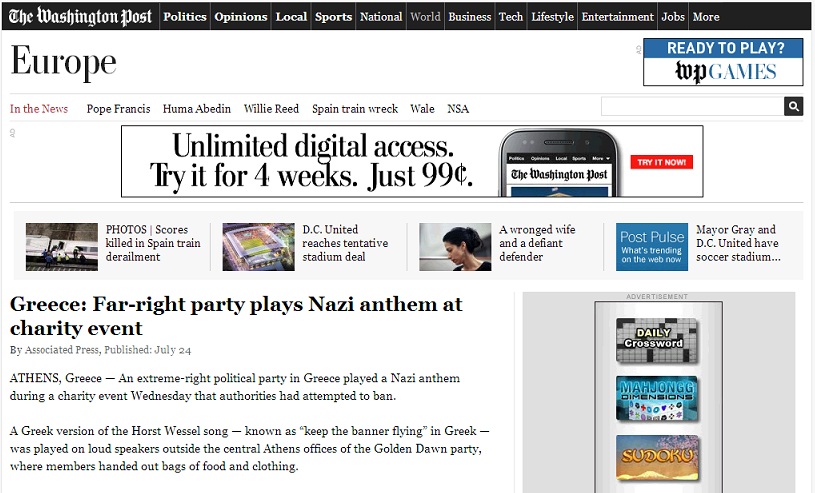Screen dimensions: 815x493
Task: Go to the Lifestyle section
Action: click(552, 17)
